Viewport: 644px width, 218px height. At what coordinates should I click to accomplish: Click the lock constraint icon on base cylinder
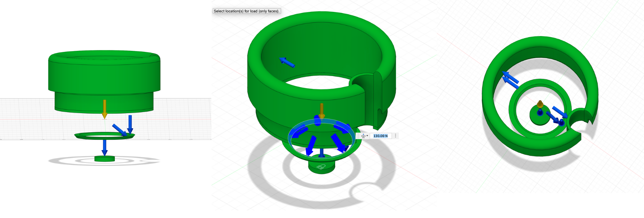tap(321, 166)
